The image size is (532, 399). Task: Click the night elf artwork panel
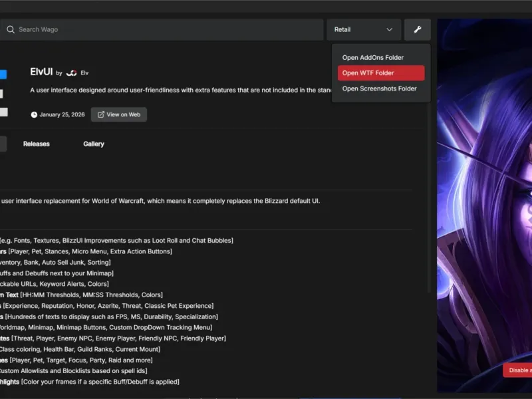pyautogui.click(x=485, y=205)
